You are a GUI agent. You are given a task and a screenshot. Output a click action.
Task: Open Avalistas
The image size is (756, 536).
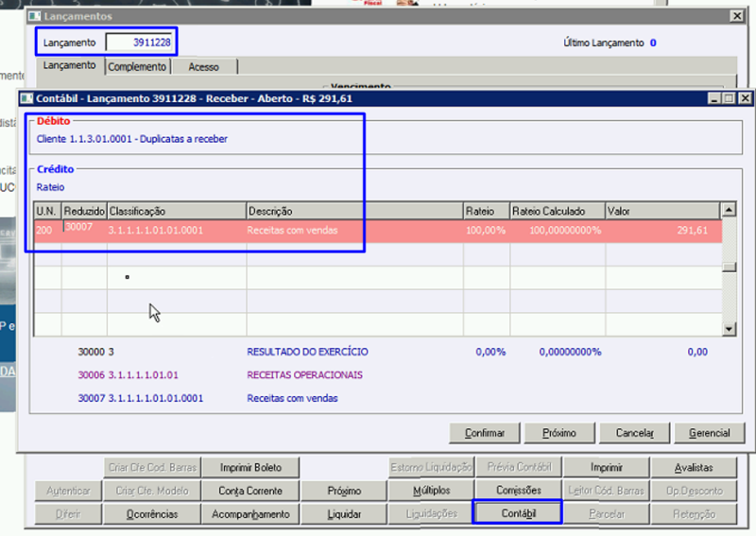pyautogui.click(x=694, y=468)
